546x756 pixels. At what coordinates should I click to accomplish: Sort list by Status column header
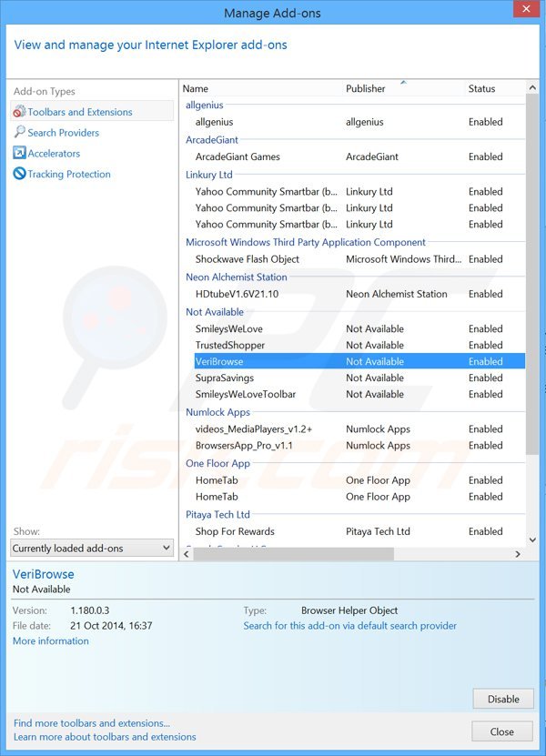481,89
